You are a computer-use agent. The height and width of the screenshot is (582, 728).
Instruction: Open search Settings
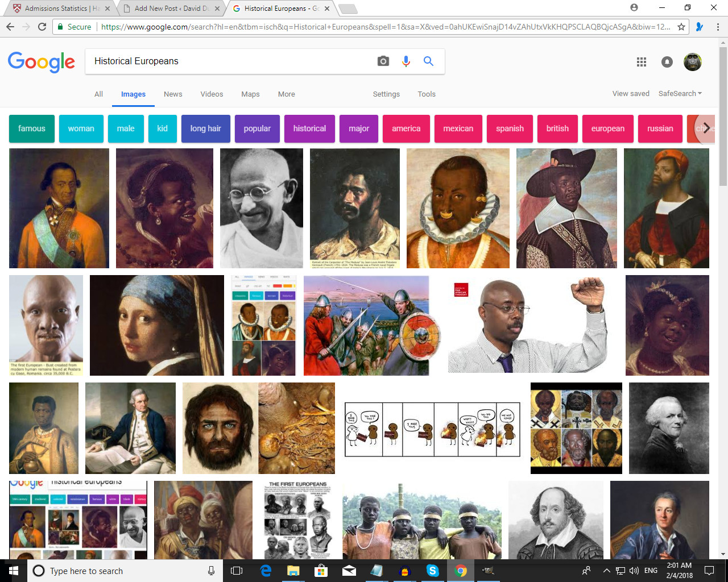(x=386, y=94)
